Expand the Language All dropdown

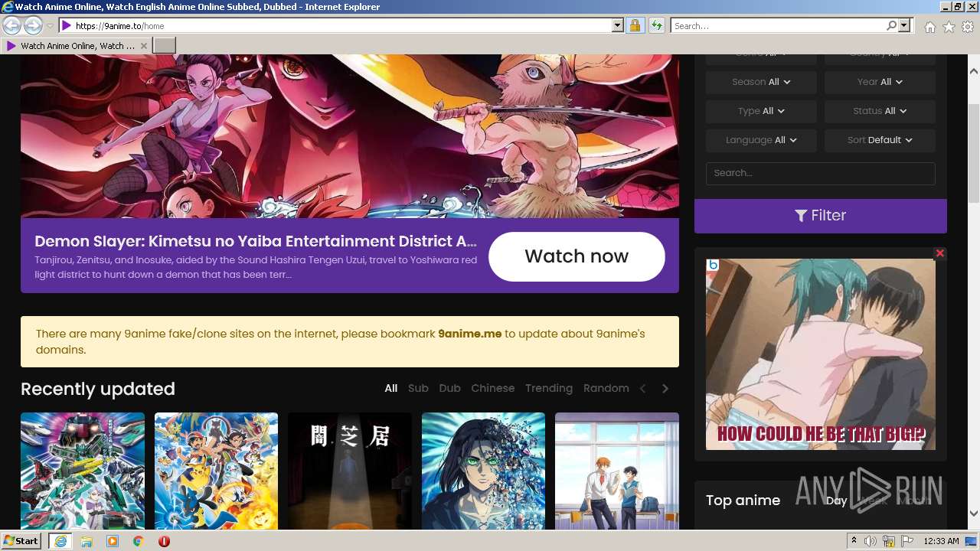(x=761, y=140)
